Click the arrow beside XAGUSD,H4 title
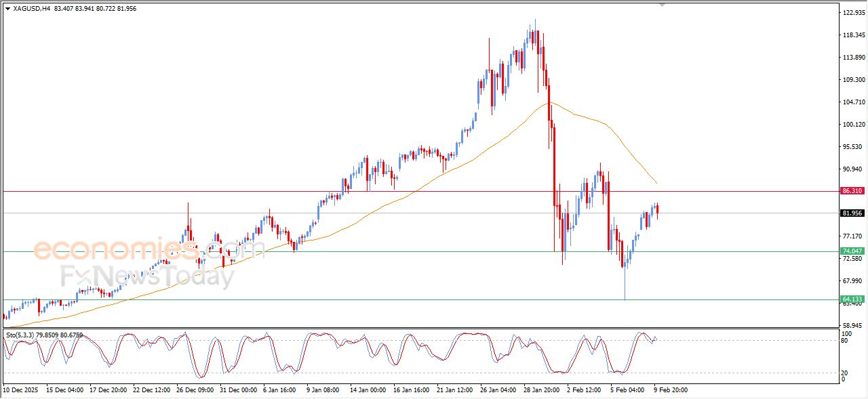This screenshot has height=399, width=868. [7, 9]
